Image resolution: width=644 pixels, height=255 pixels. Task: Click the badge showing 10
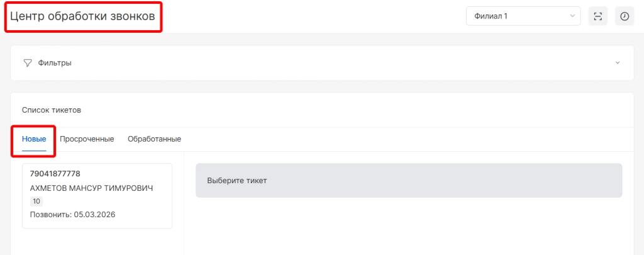(36, 201)
